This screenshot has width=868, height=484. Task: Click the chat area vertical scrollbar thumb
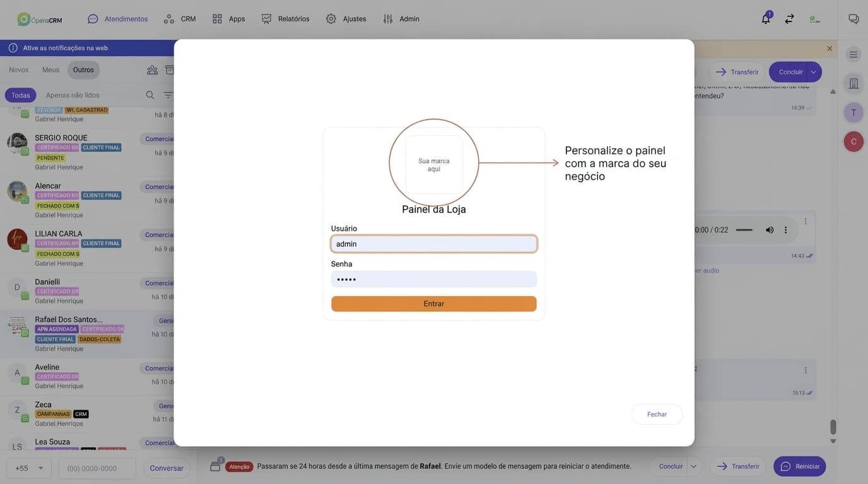(x=833, y=427)
